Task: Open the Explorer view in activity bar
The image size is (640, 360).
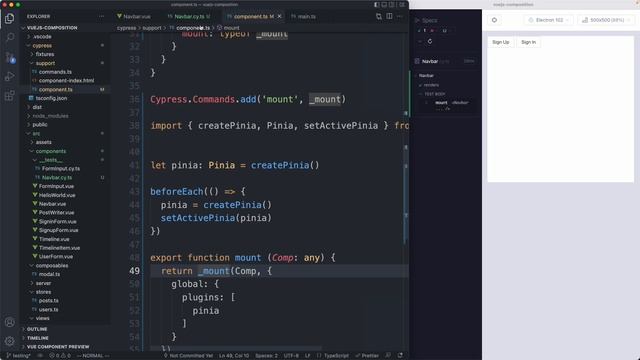Action: click(x=9, y=18)
